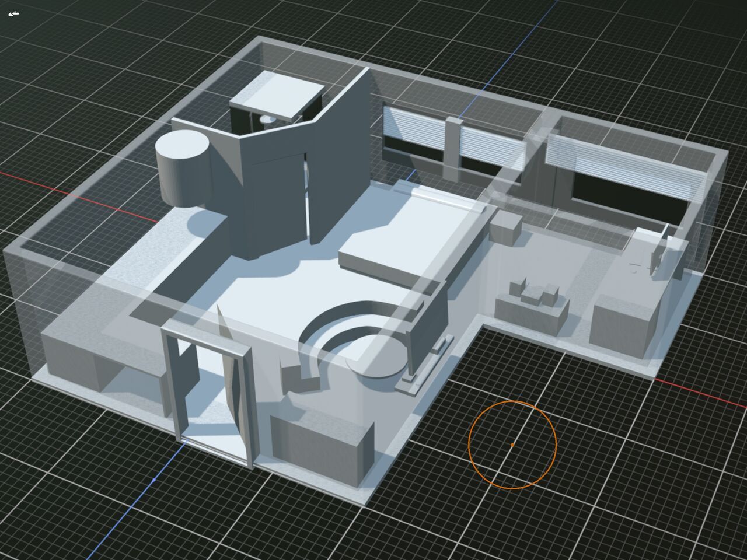Image resolution: width=747 pixels, height=560 pixels.
Task: Select the bathroom doorway in the tall wall
Action: click(x=279, y=198)
